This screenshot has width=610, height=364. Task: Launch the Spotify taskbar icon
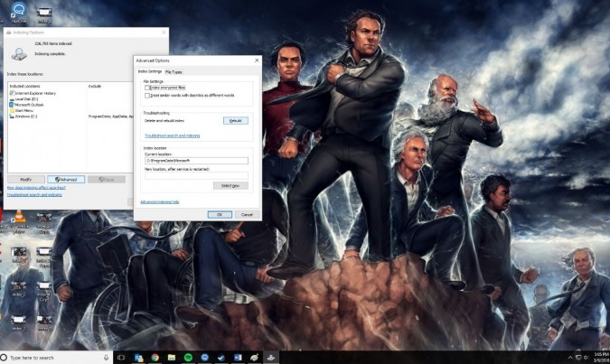point(189,358)
